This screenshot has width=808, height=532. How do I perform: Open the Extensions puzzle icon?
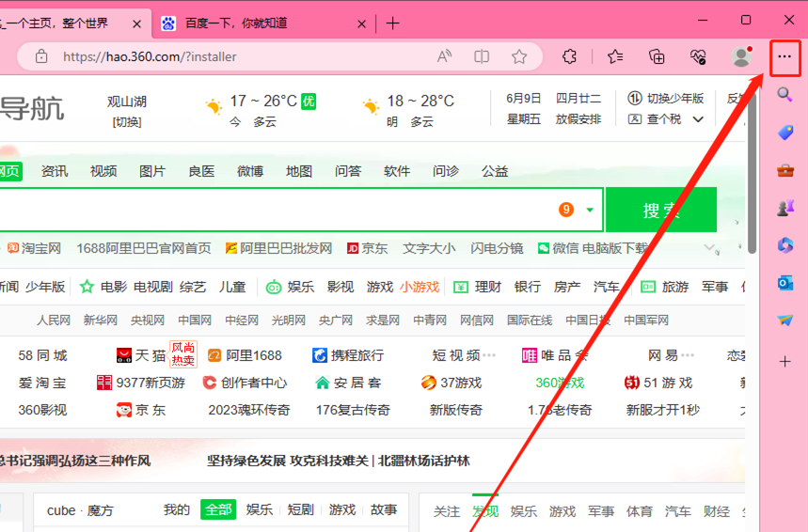pyautogui.click(x=569, y=56)
